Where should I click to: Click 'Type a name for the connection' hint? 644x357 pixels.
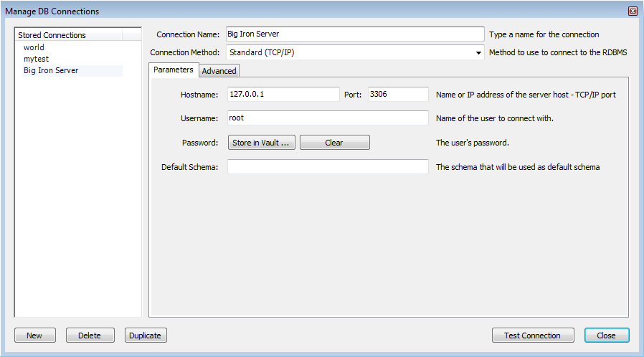[544, 34]
